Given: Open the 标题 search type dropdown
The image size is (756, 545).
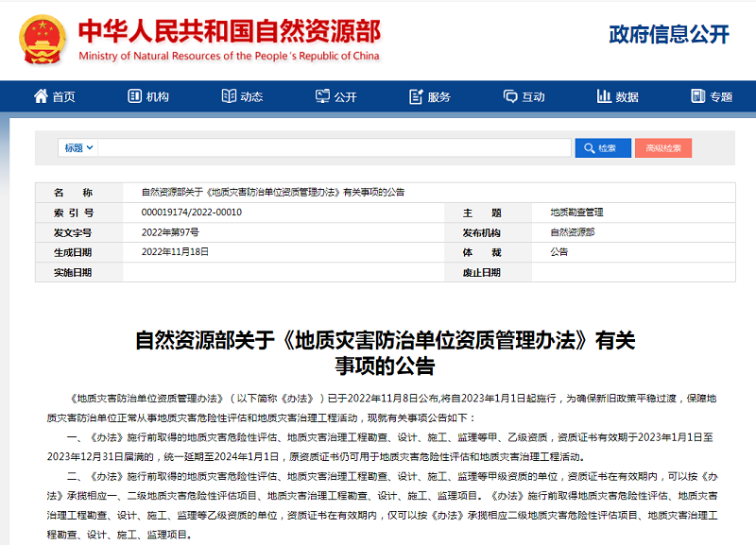Looking at the screenshot, I should pos(78,148).
